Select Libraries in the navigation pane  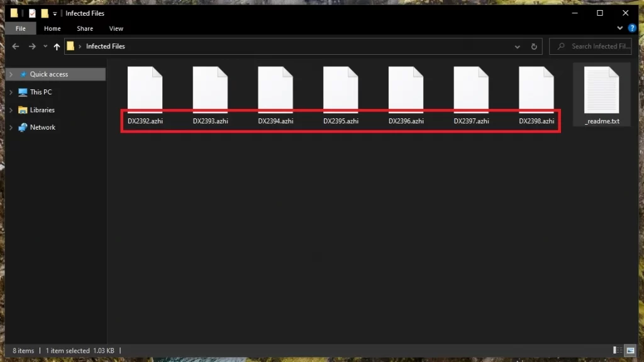pyautogui.click(x=42, y=110)
